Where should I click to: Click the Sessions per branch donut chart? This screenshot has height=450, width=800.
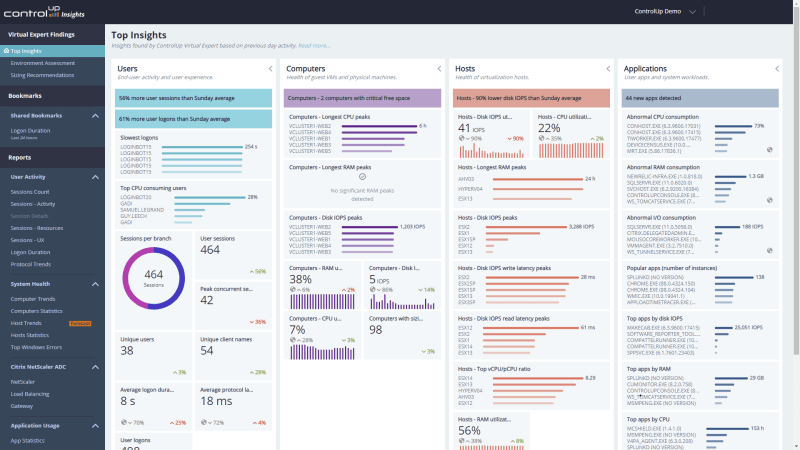(154, 278)
